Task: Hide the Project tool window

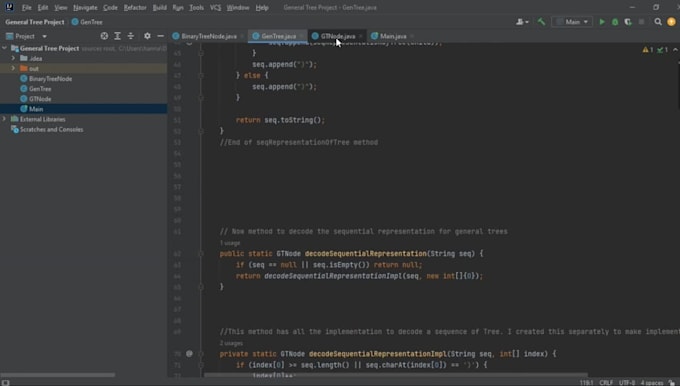Action: click(x=160, y=36)
